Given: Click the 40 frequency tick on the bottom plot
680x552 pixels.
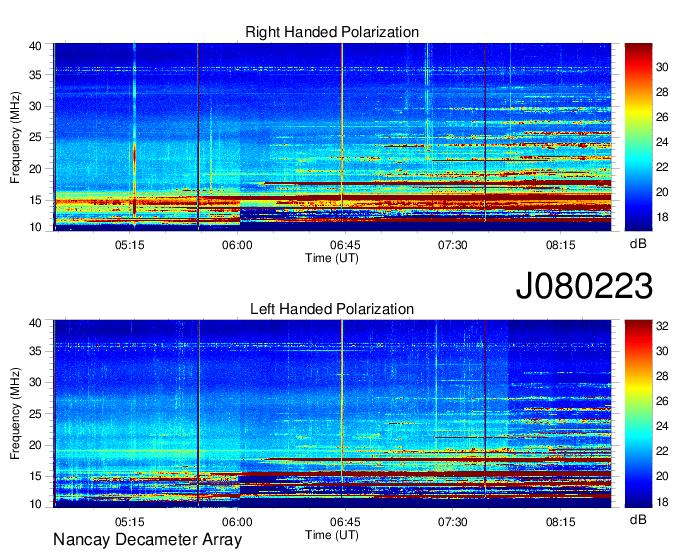Looking at the screenshot, I should 35,323.
